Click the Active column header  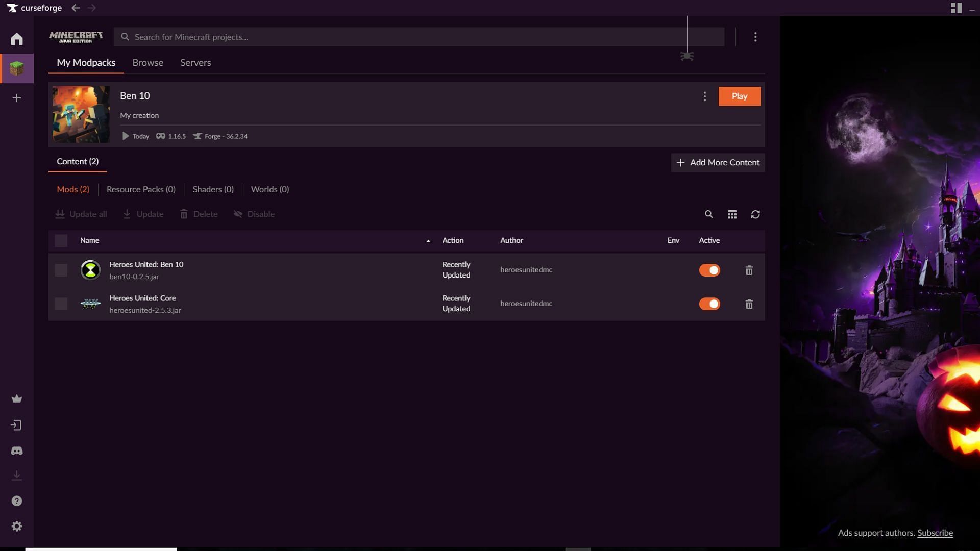point(709,240)
